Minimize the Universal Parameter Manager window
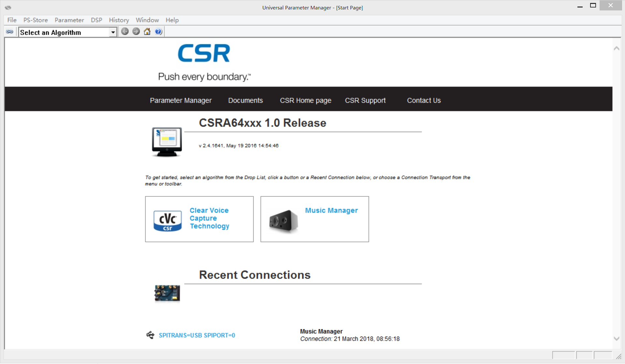This screenshot has width=625, height=364. [580, 6]
